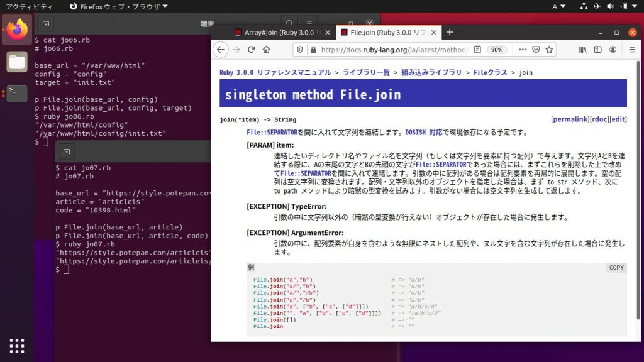This screenshot has width=644, height=362.
Task: Follow the Fileクラス breadcrumb link
Action: click(492, 72)
